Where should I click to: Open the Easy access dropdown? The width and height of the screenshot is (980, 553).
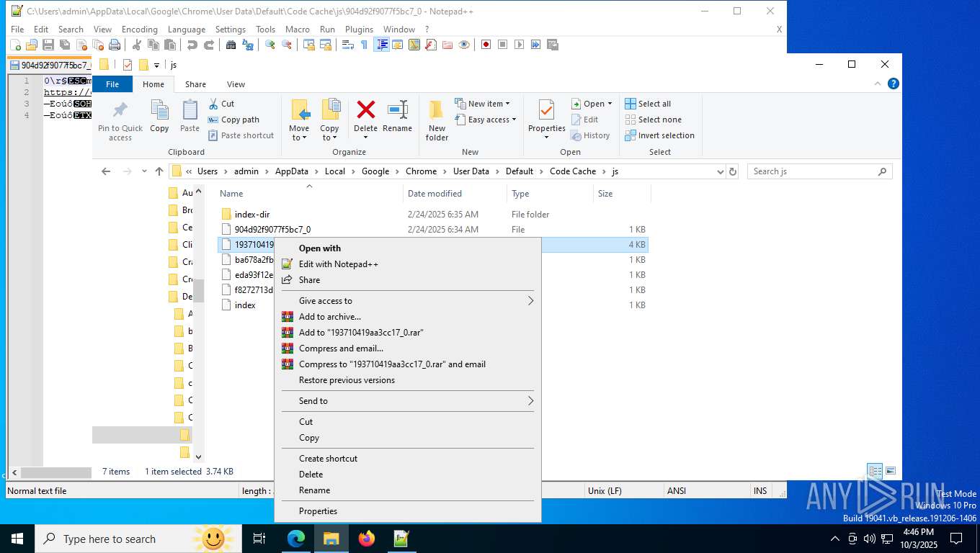click(486, 120)
